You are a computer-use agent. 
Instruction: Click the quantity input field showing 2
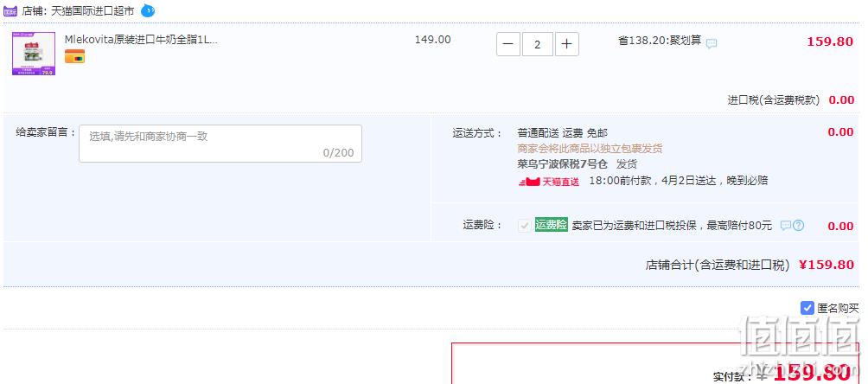538,44
